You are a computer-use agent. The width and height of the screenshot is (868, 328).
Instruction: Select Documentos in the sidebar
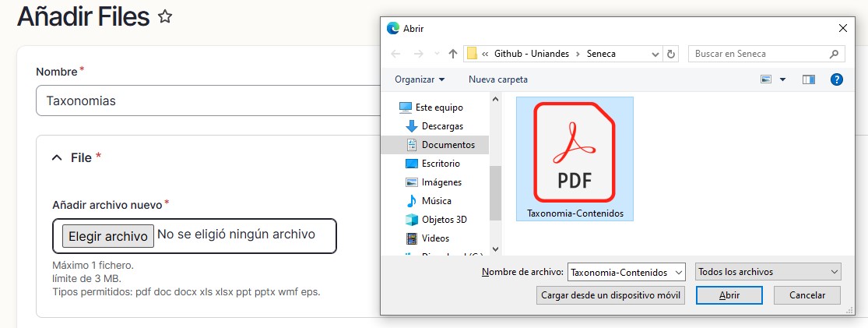point(448,145)
